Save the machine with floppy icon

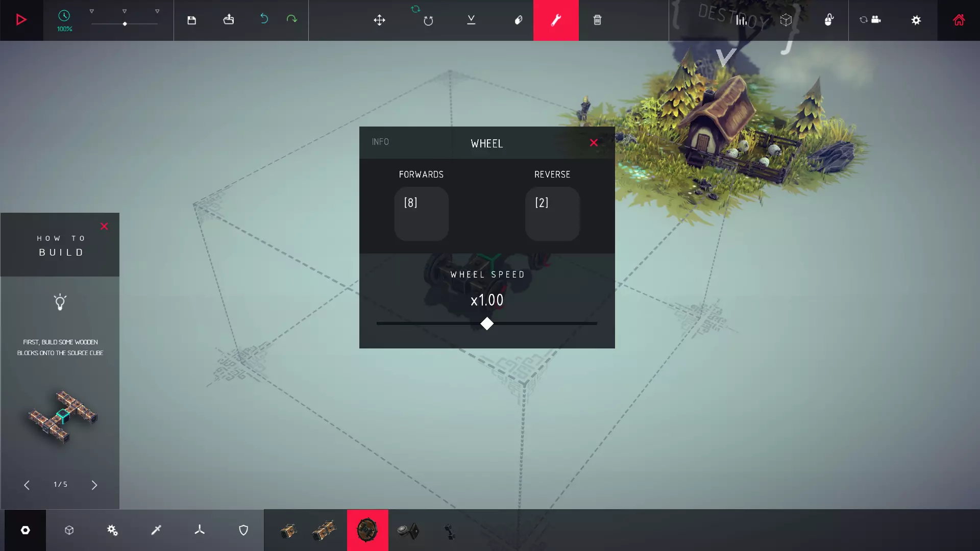pyautogui.click(x=191, y=20)
